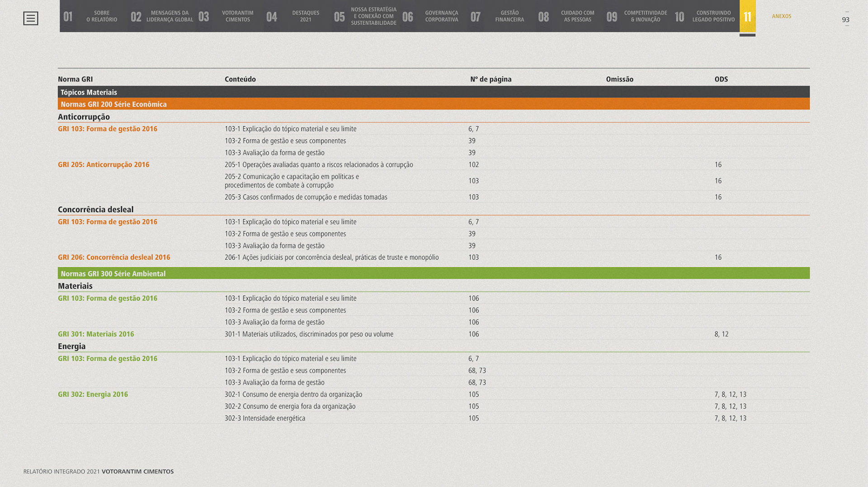Click the Conteúdo column header
This screenshot has height=487, width=868.
pos(240,79)
